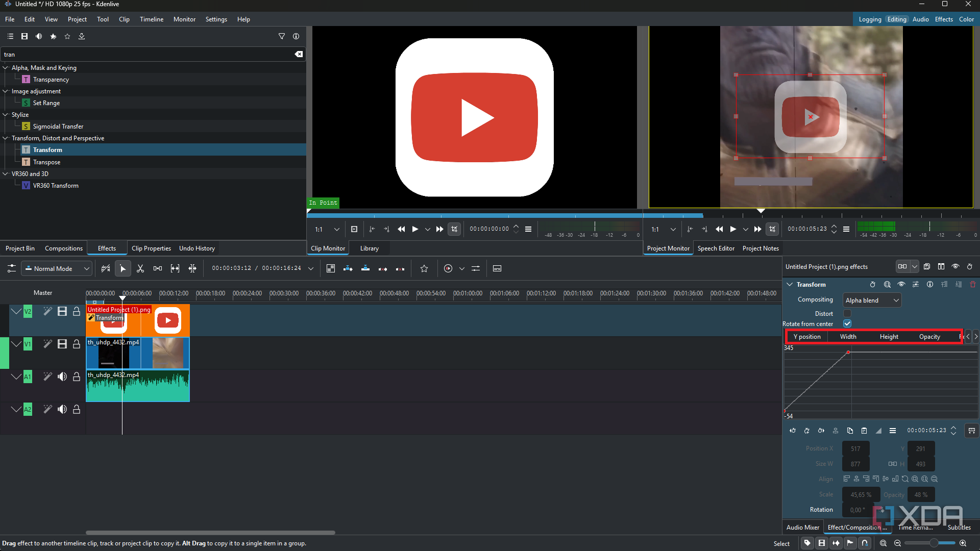The height and width of the screenshot is (551, 980).
Task: Toggle the subtitle track icon
Action: [x=497, y=269]
